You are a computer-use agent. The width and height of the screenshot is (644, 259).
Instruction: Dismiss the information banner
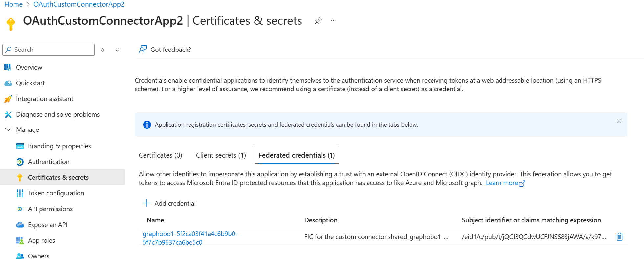tap(619, 121)
